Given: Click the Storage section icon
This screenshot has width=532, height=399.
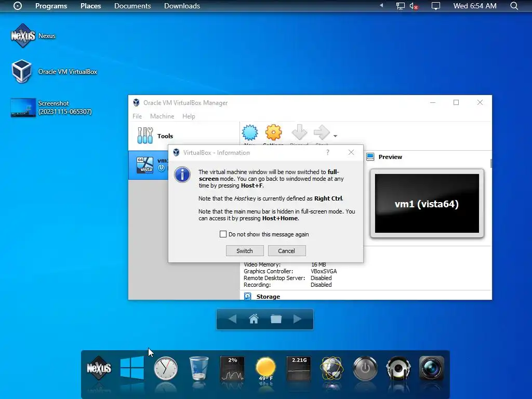Looking at the screenshot, I should click(x=248, y=296).
